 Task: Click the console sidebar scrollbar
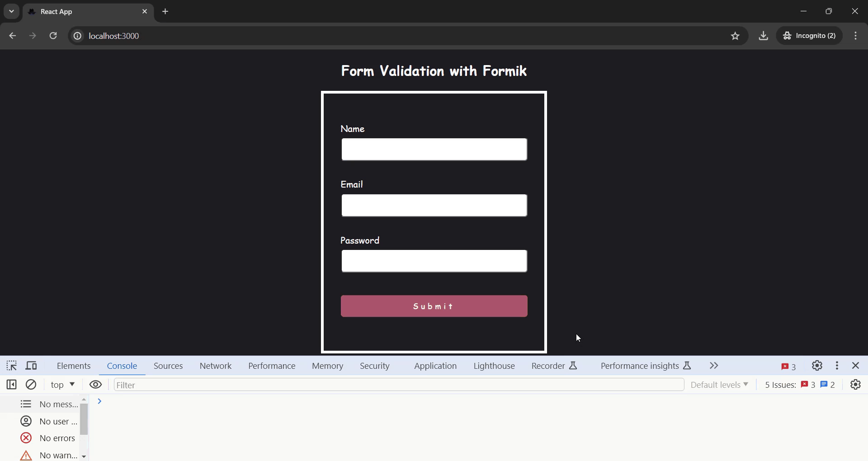(84, 419)
